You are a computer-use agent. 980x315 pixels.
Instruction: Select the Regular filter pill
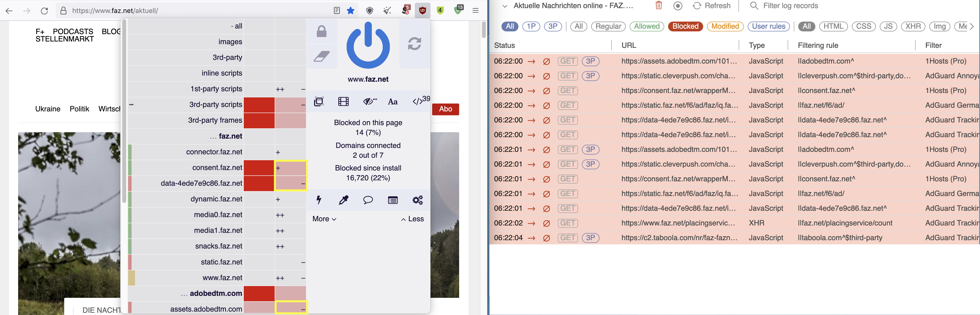point(608,26)
